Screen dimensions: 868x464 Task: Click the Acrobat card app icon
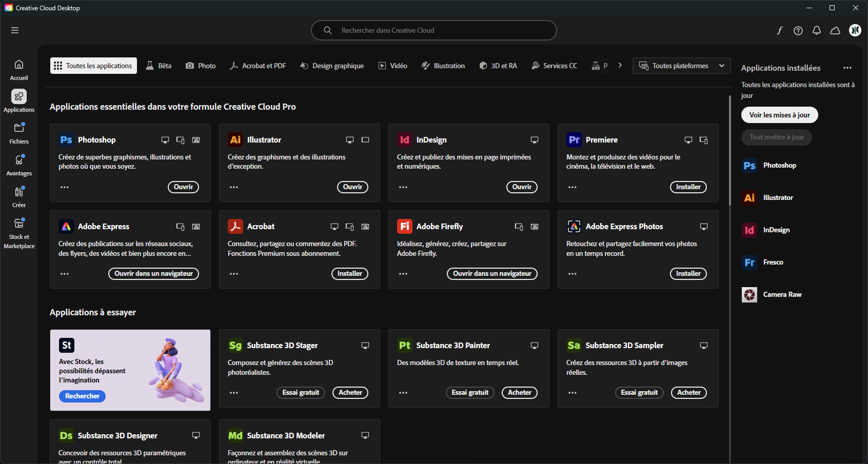tap(235, 227)
